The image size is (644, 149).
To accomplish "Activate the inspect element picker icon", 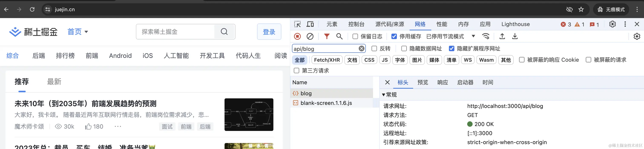I will (297, 24).
